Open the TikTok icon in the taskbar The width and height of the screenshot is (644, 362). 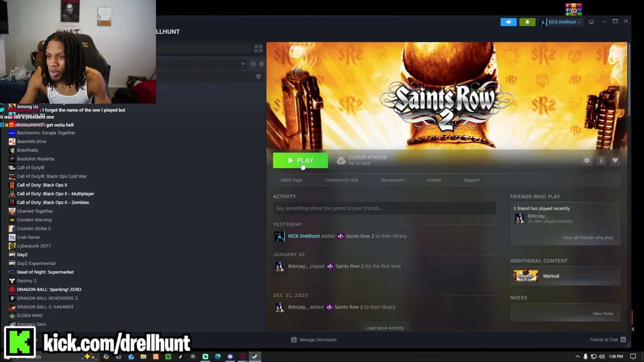(180, 356)
